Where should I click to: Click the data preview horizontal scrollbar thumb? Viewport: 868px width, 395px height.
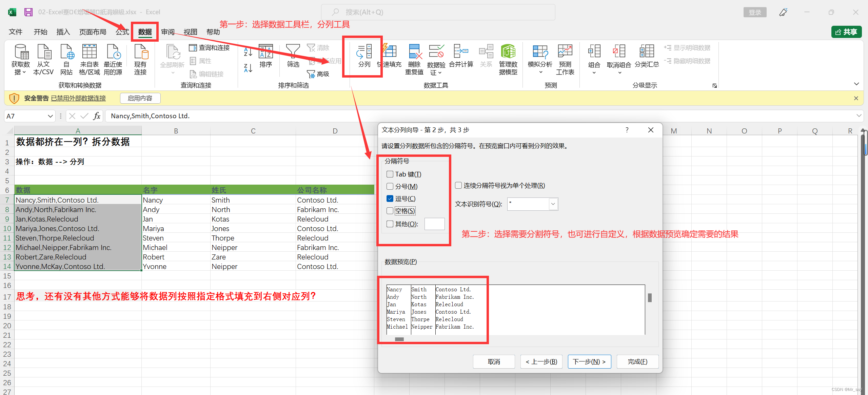tap(399, 339)
